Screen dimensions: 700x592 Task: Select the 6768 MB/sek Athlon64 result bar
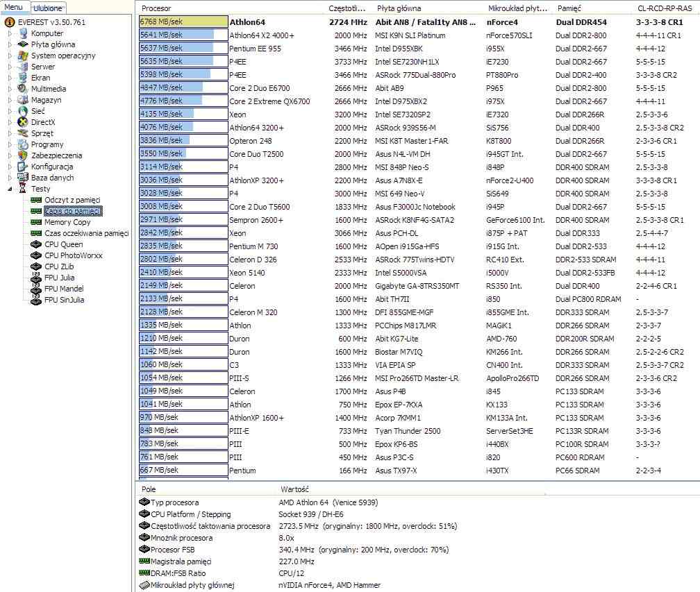coord(183,22)
